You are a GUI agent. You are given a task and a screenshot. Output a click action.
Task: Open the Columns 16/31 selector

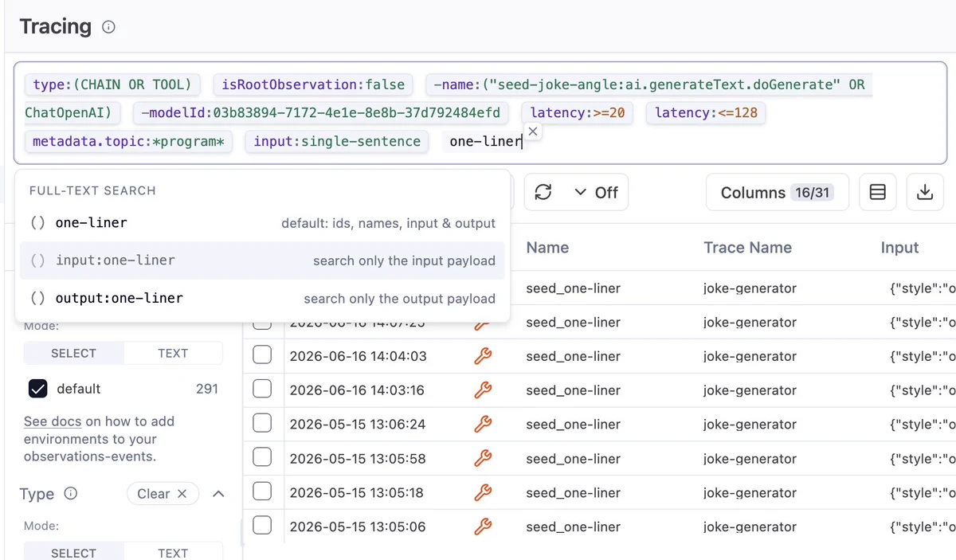pos(777,193)
